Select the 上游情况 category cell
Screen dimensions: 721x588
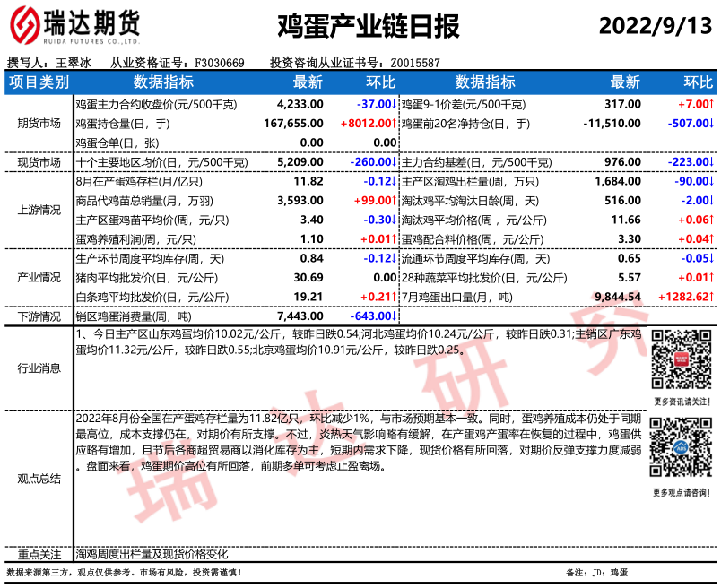37,211
